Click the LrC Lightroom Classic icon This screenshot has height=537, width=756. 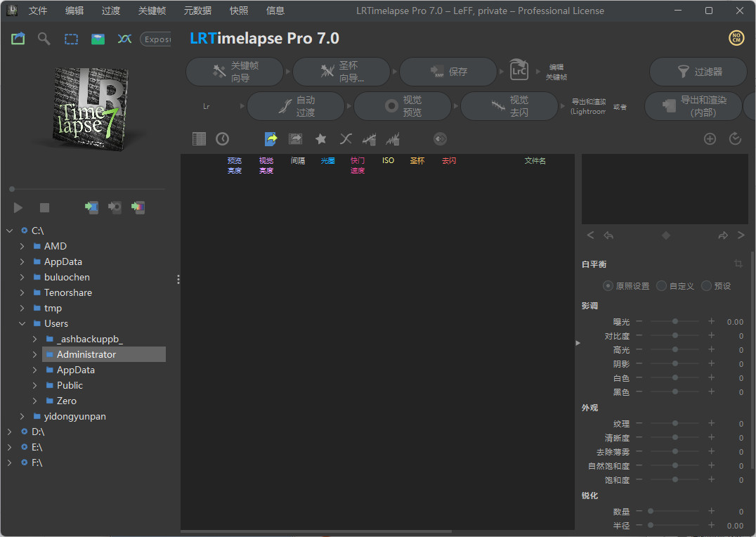coord(519,70)
